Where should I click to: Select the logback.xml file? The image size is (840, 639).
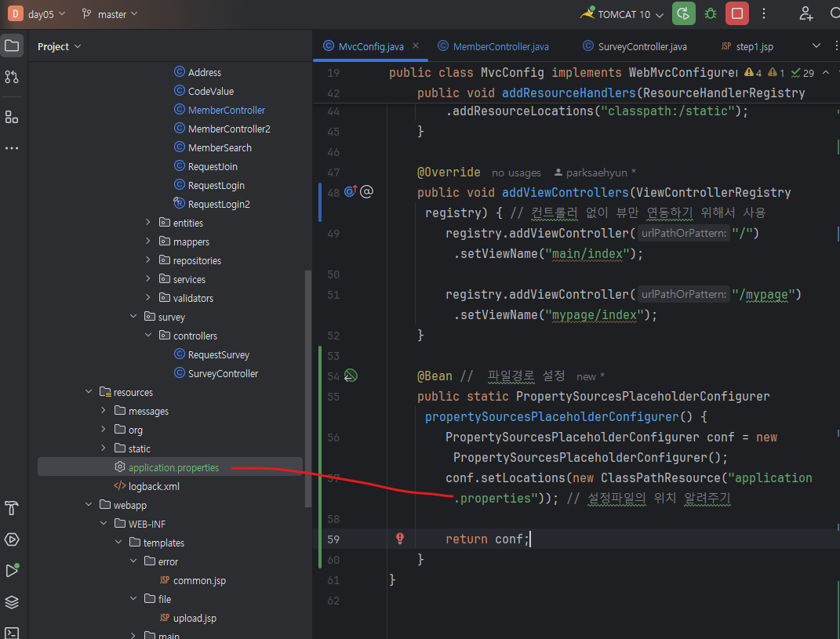(x=147, y=486)
